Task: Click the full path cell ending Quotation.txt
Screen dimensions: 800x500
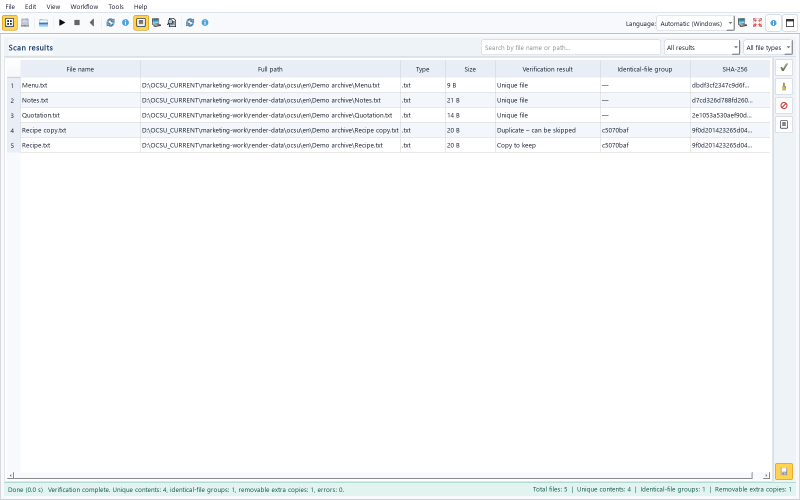Action: click(270, 115)
